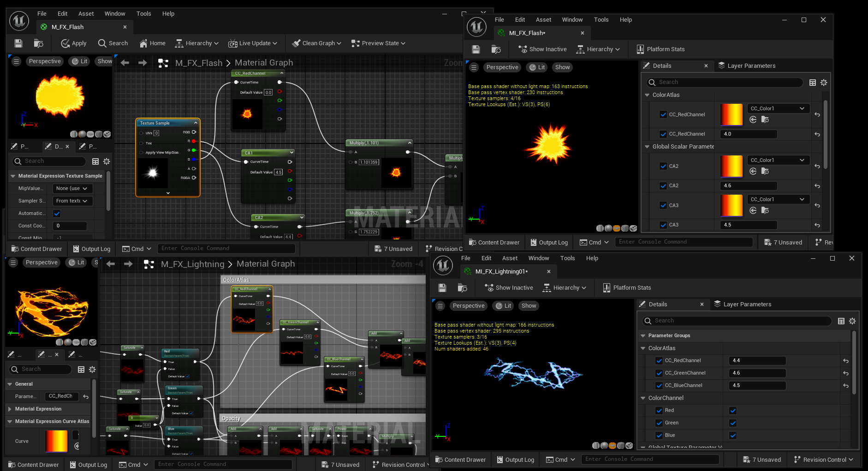This screenshot has height=471, width=868.
Task: Toggle Automatic checkbox in M_FX_Flash details
Action: click(57, 214)
